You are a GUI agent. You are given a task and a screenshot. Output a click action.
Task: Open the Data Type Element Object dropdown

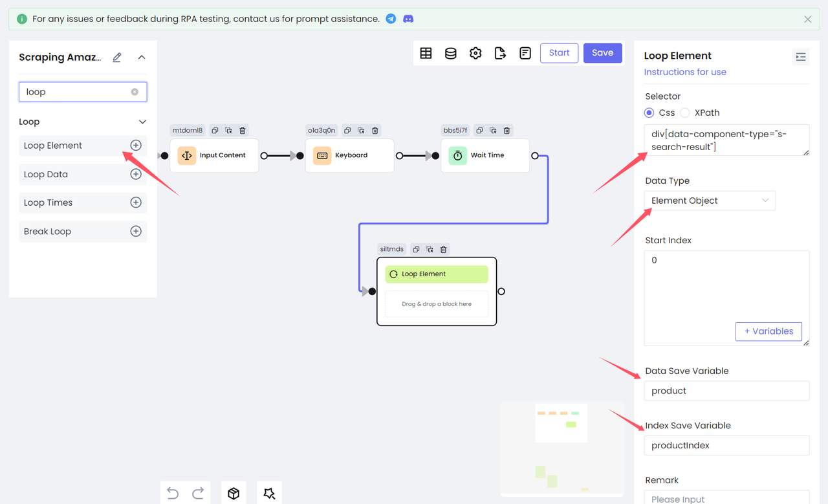pos(710,201)
